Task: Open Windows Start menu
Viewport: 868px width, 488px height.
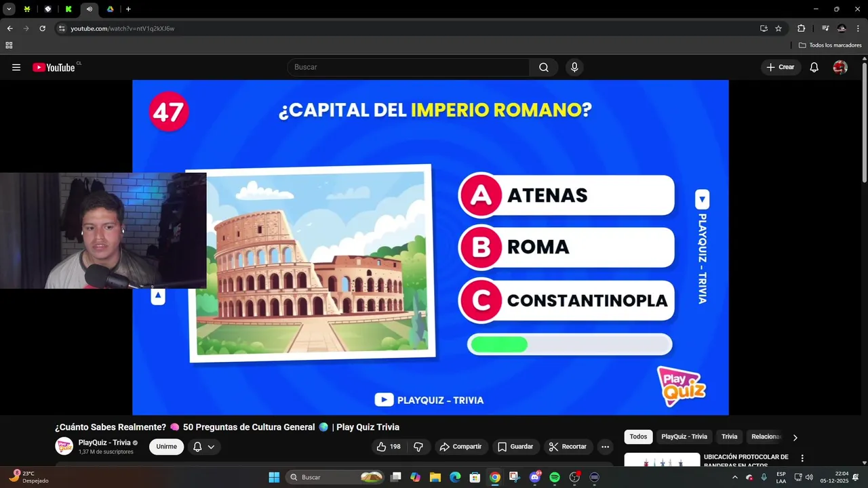Action: pyautogui.click(x=274, y=477)
